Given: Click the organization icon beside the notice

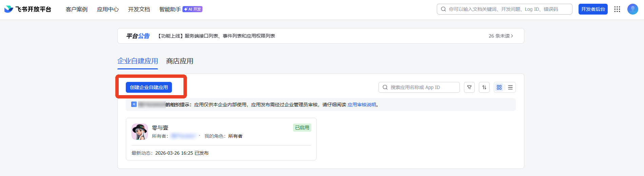Looking at the screenshot, I should coord(134,104).
